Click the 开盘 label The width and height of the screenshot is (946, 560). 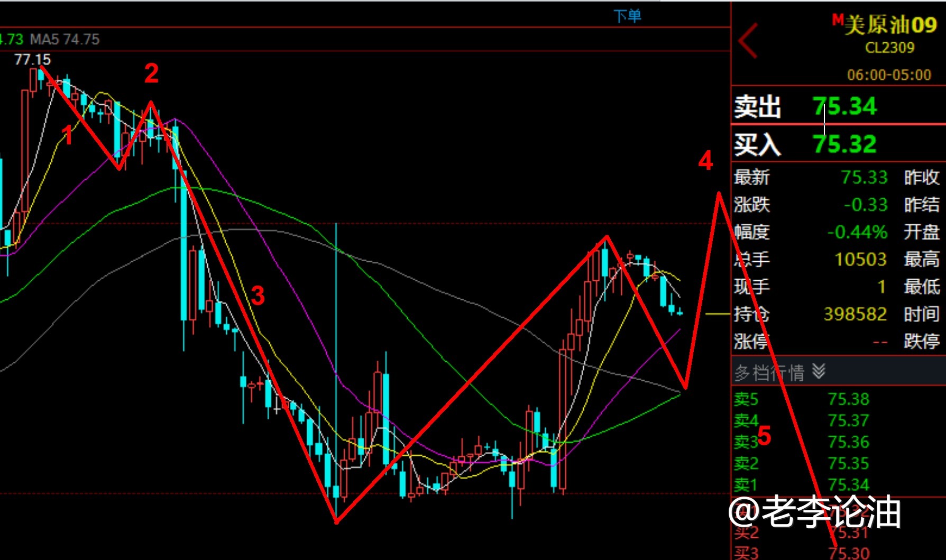921,232
